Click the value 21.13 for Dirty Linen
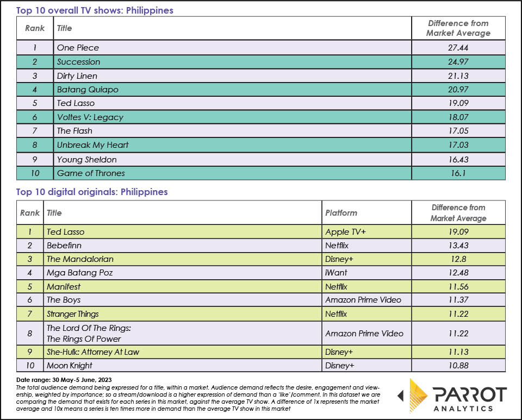Screen dimensions: 522x420 458,76
